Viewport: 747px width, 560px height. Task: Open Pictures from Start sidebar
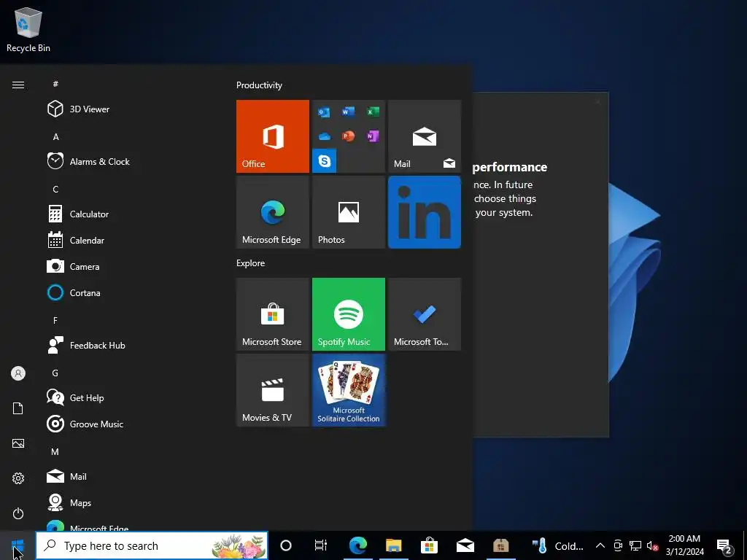[18, 443]
